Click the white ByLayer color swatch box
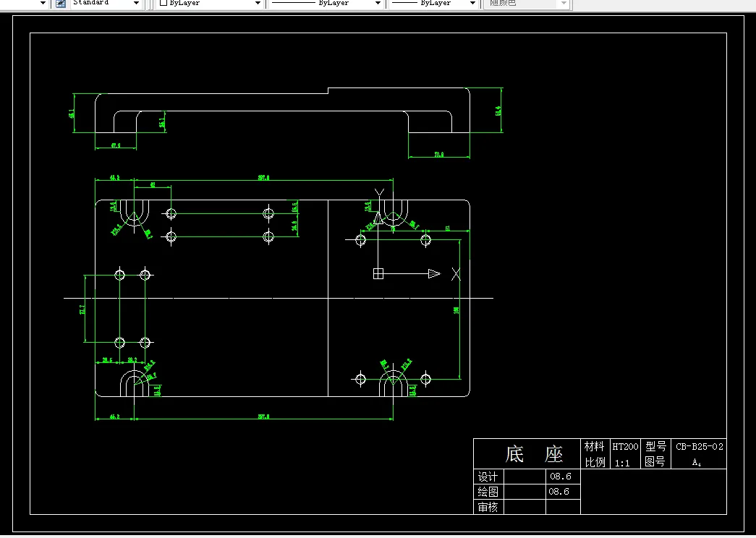Viewport: 756px width, 538px height. pos(163,3)
